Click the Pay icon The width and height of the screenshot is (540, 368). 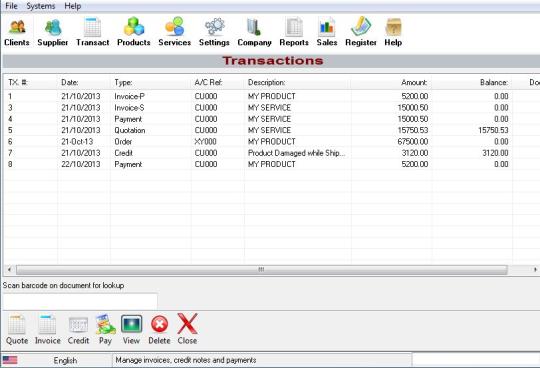105,329
